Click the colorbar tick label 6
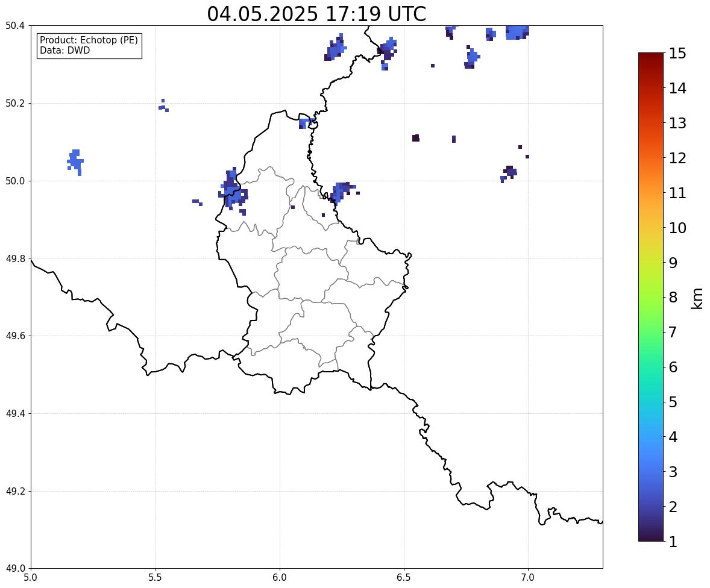The width and height of the screenshot is (710, 588). (x=673, y=367)
